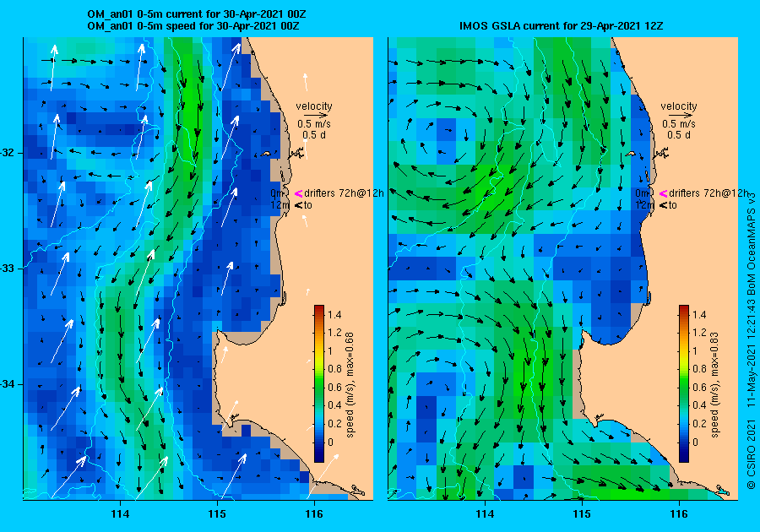This screenshot has width=760, height=532.
Task: Click the '0.2' tick on the OM_an01 color bar
Action: [x=334, y=423]
